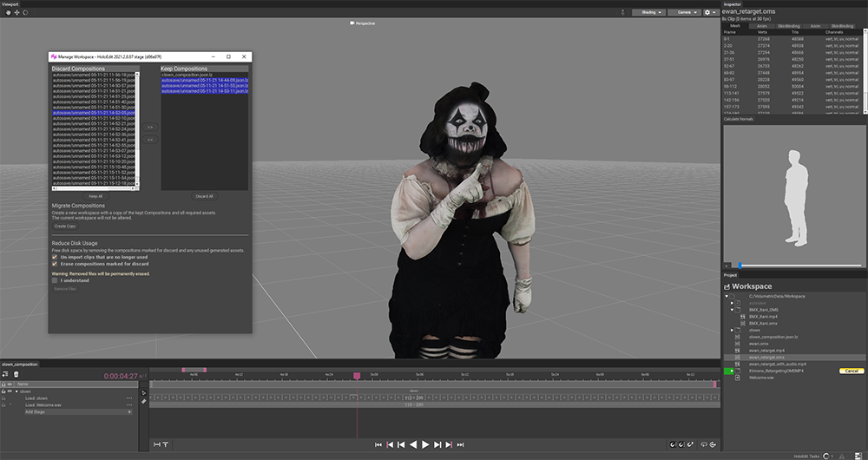This screenshot has height=460, width=868.
Task: Select ewan_retarget_with_audio.mp4 in Project
Action: pos(777,365)
